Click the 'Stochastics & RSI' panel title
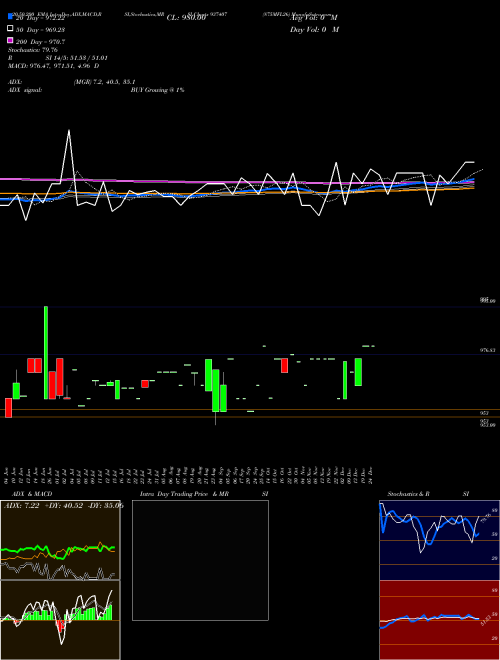Viewport: 500px width, 660px height. (x=428, y=494)
